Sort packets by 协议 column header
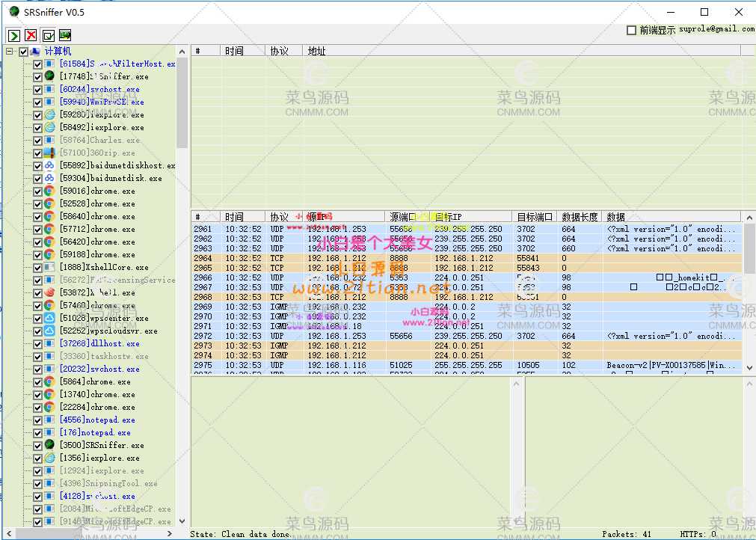Image resolution: width=756 pixels, height=540 pixels. pos(280,217)
